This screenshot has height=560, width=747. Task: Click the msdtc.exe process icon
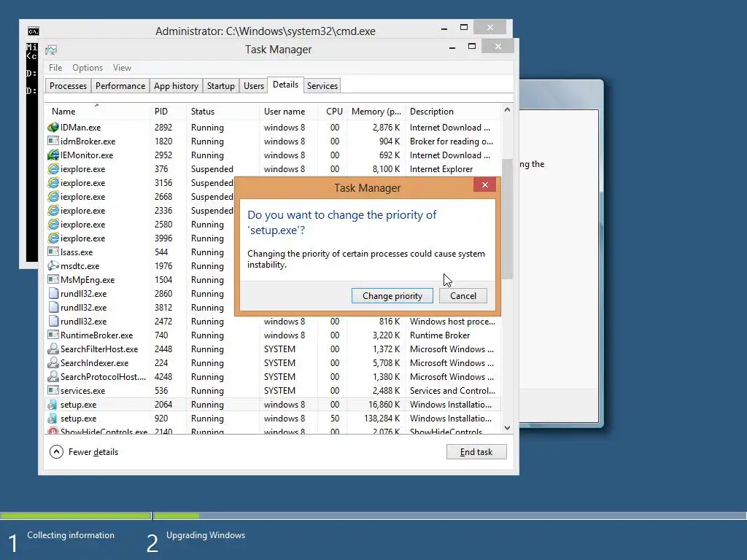click(x=53, y=265)
